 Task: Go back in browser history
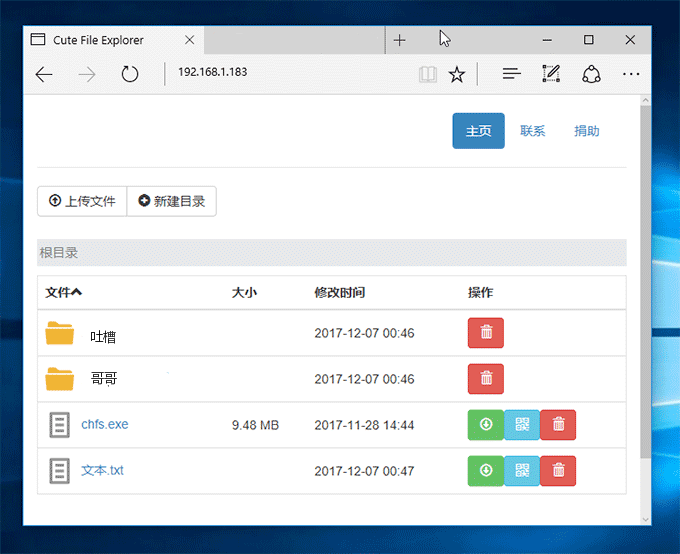44,74
